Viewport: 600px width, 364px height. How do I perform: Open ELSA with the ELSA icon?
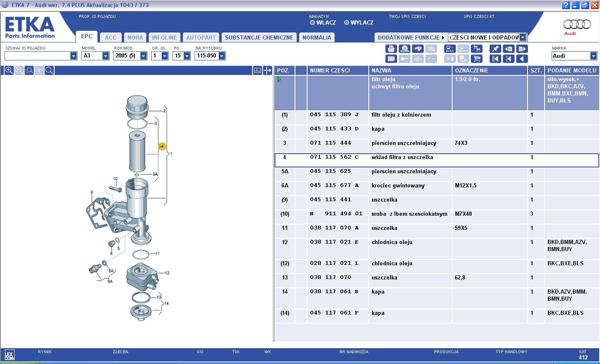(x=450, y=49)
